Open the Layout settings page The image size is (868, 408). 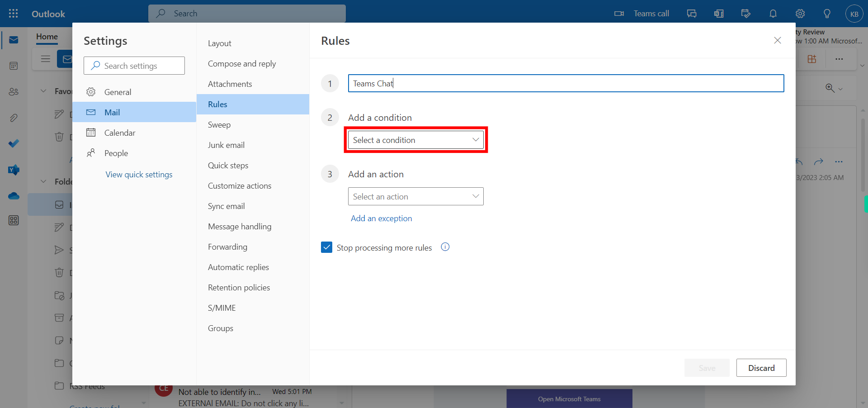click(253, 43)
